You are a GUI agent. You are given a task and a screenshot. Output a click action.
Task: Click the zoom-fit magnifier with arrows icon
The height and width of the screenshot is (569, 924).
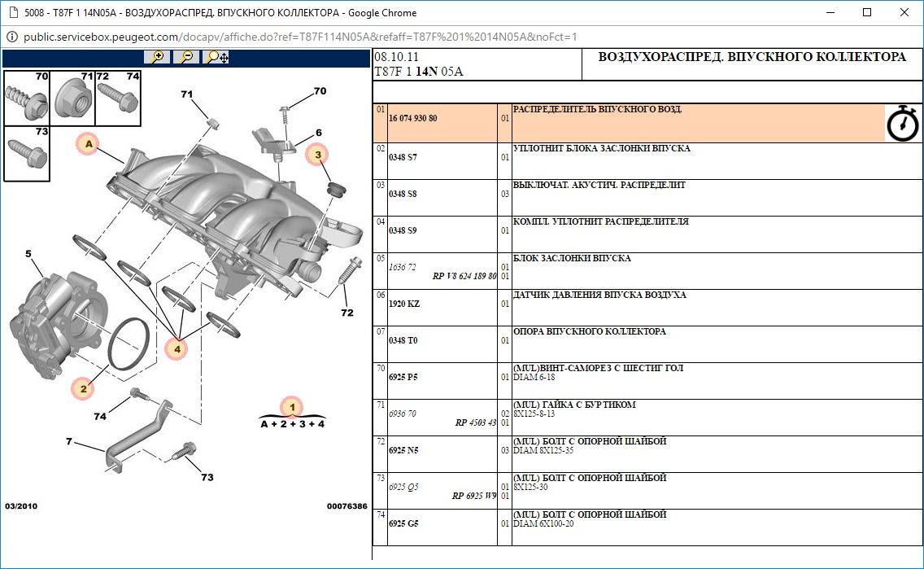coord(216,57)
